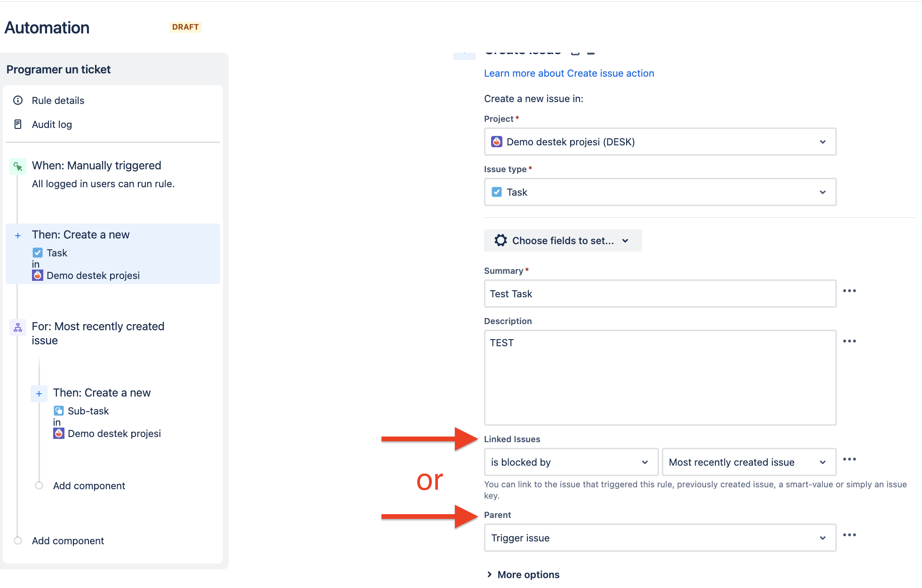Open 'Learn more about Create issue action' link
Screen dimensions: 922x588
coord(569,73)
